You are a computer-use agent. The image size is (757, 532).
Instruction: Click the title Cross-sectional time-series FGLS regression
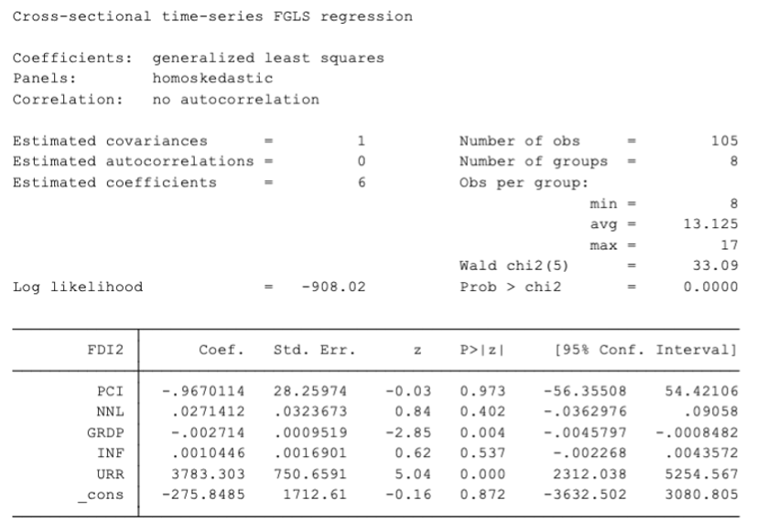tap(212, 16)
